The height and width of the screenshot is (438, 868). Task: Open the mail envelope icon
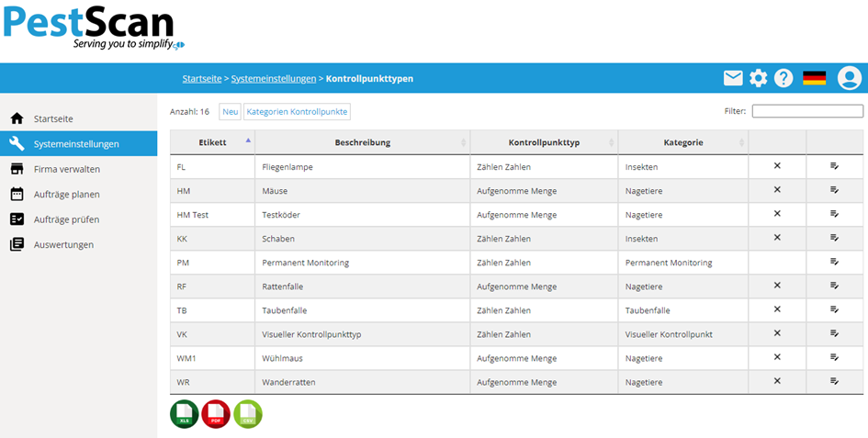pos(733,79)
